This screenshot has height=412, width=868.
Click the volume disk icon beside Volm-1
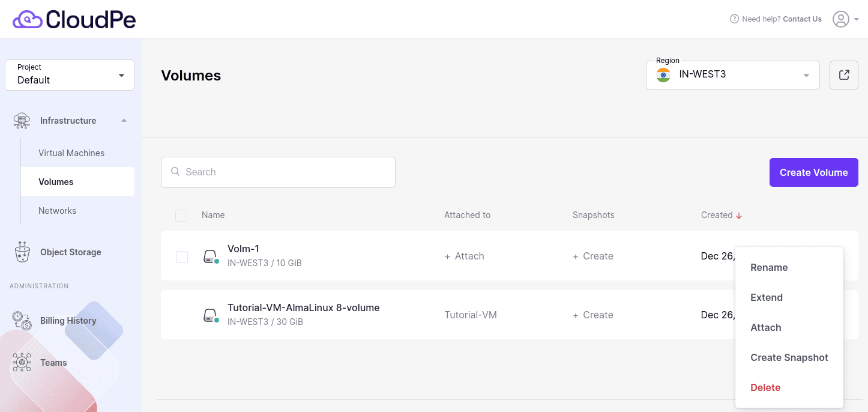click(x=209, y=256)
